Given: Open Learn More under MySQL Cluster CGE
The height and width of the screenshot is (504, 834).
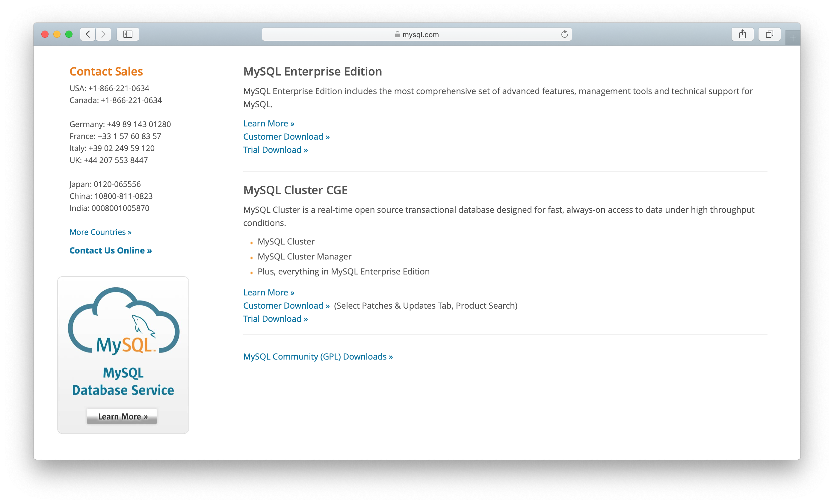Looking at the screenshot, I should coord(269,292).
